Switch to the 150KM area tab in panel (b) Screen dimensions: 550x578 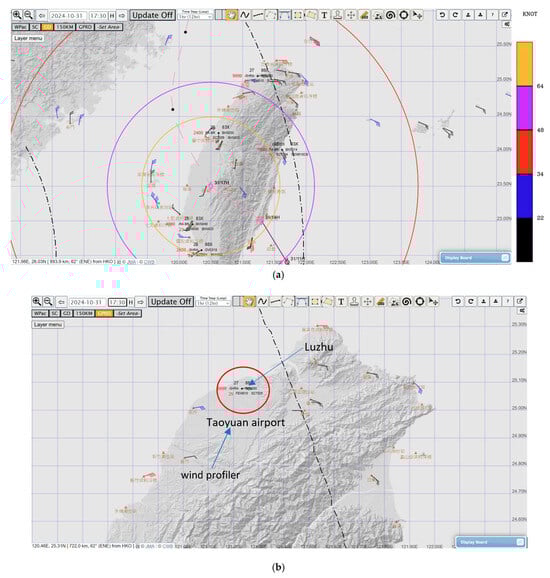coord(84,313)
